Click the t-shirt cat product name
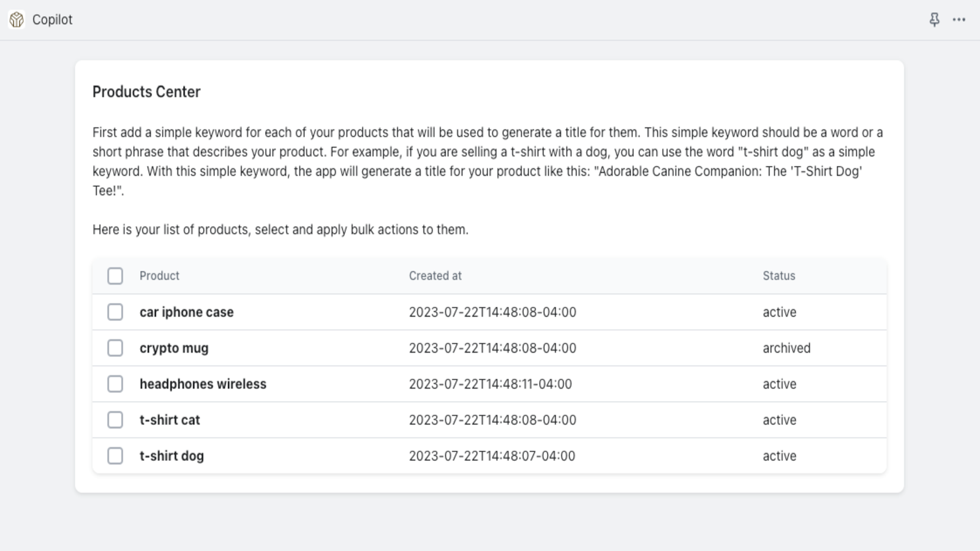This screenshot has height=551, width=980. [x=170, y=420]
